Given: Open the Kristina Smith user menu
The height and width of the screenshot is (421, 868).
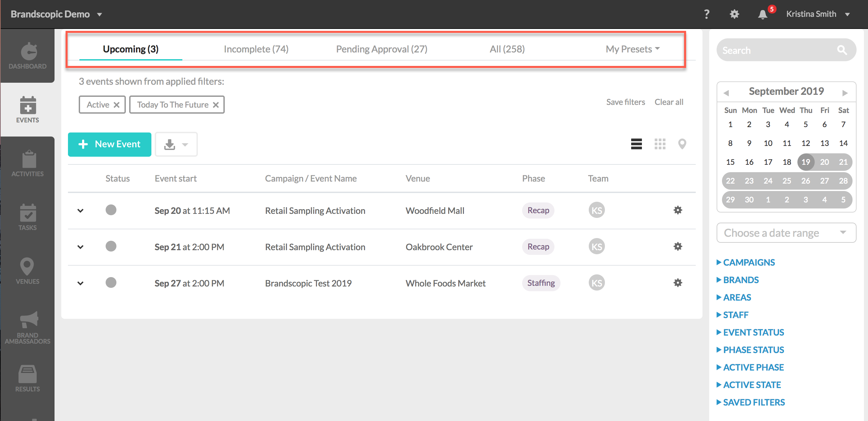Looking at the screenshot, I should click(818, 14).
